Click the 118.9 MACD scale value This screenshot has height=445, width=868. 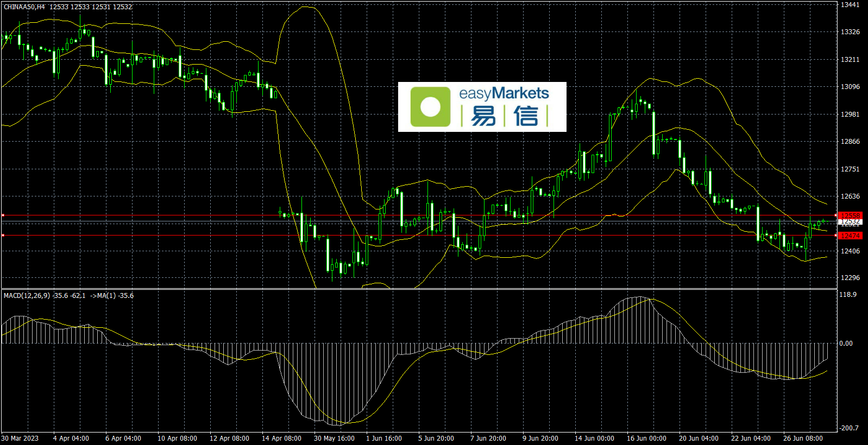848,295
